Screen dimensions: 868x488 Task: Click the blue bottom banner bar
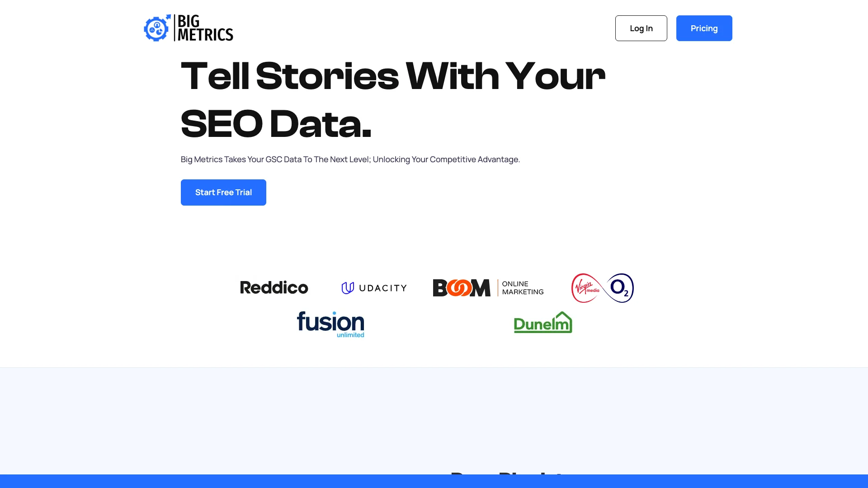pyautogui.click(x=434, y=481)
